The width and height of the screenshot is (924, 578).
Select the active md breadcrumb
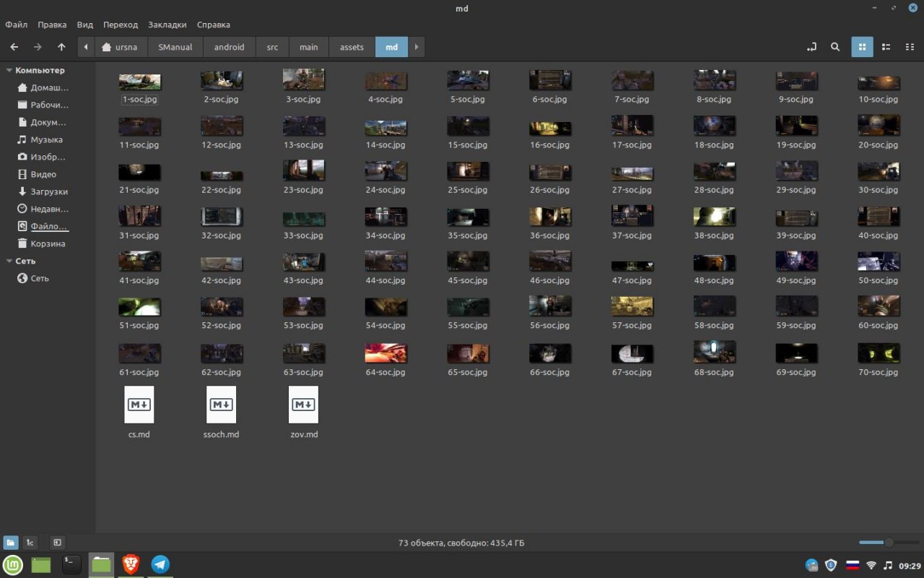pyautogui.click(x=391, y=47)
